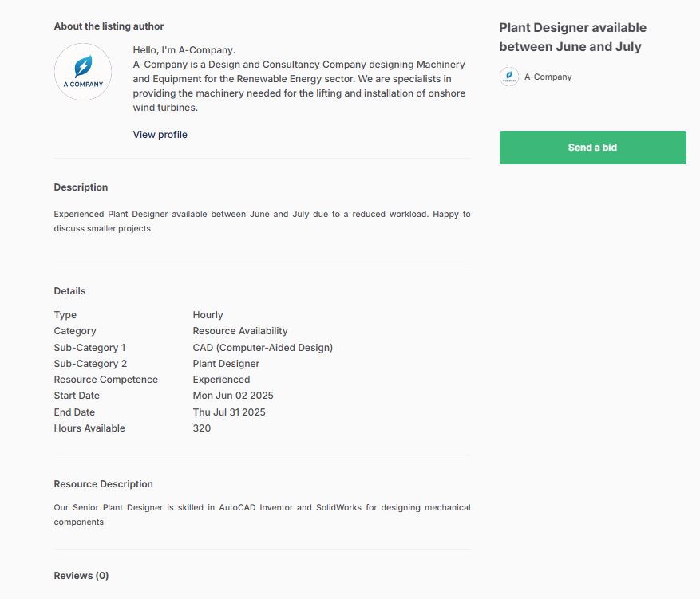Click the Mon Jun 02 2025 start date
This screenshot has width=700, height=599.
coord(232,396)
